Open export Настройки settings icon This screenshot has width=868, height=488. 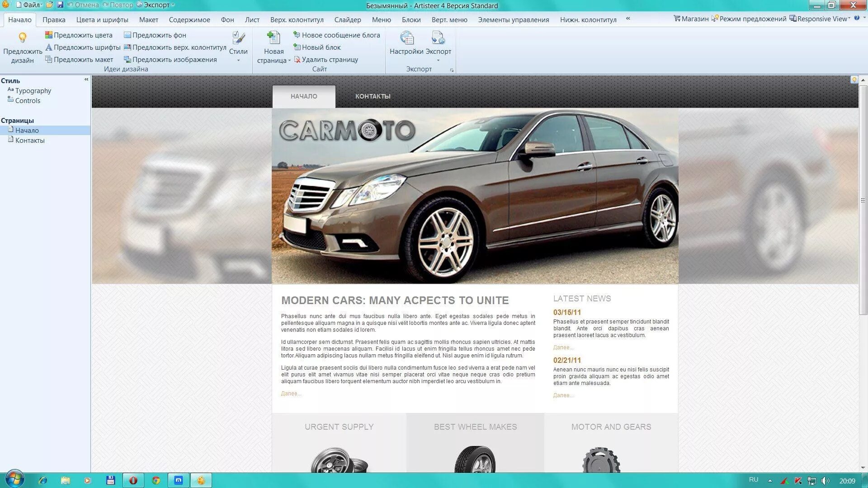click(407, 38)
